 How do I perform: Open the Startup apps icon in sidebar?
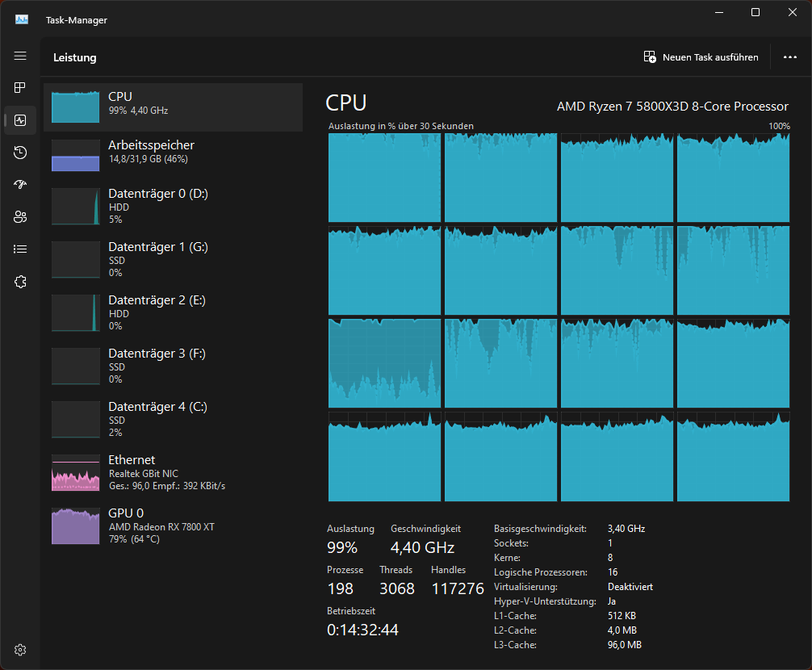[x=20, y=184]
